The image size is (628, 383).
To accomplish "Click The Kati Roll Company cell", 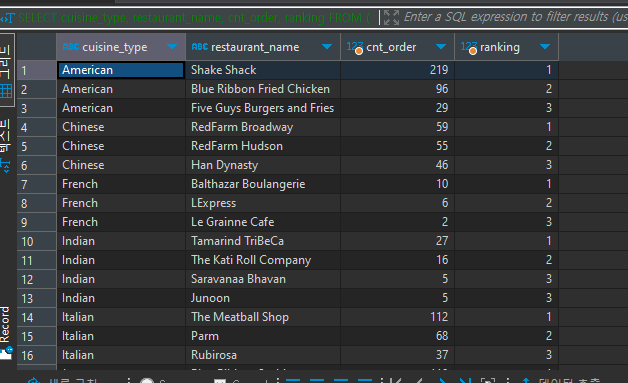I will tap(263, 260).
